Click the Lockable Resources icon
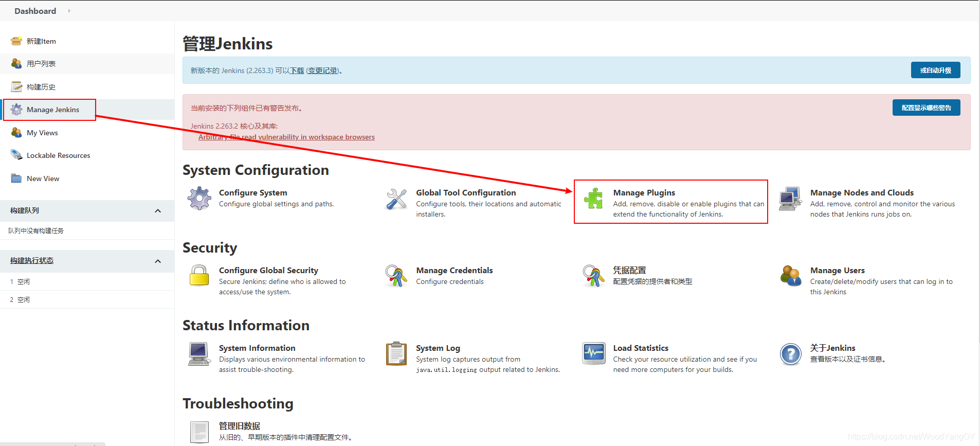 16,155
